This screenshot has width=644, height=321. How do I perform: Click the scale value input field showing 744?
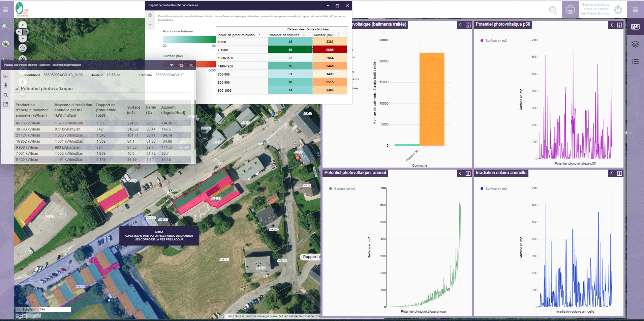[x=55, y=310]
